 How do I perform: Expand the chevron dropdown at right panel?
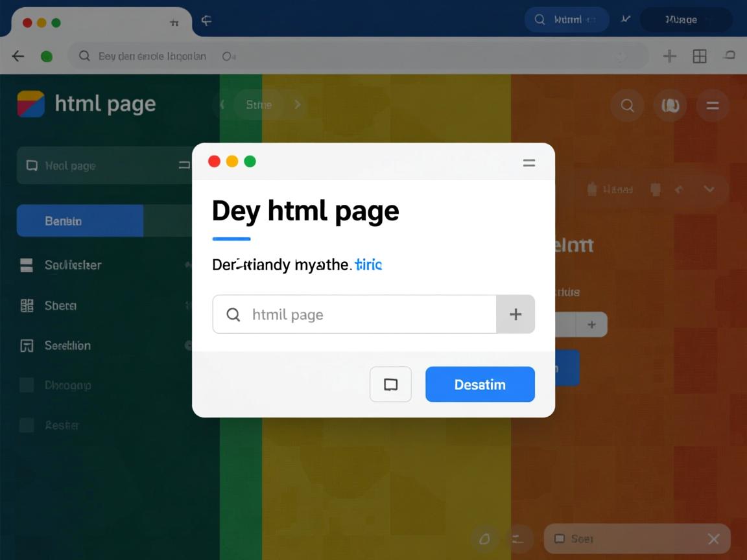pyautogui.click(x=709, y=189)
